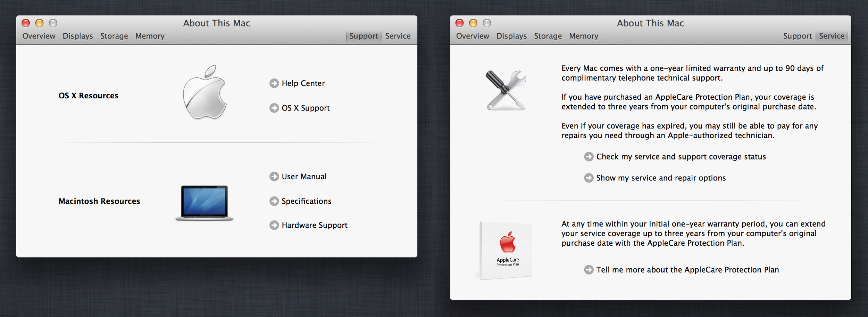Switch to Displays tab in left window
868x317 pixels.
tap(78, 36)
